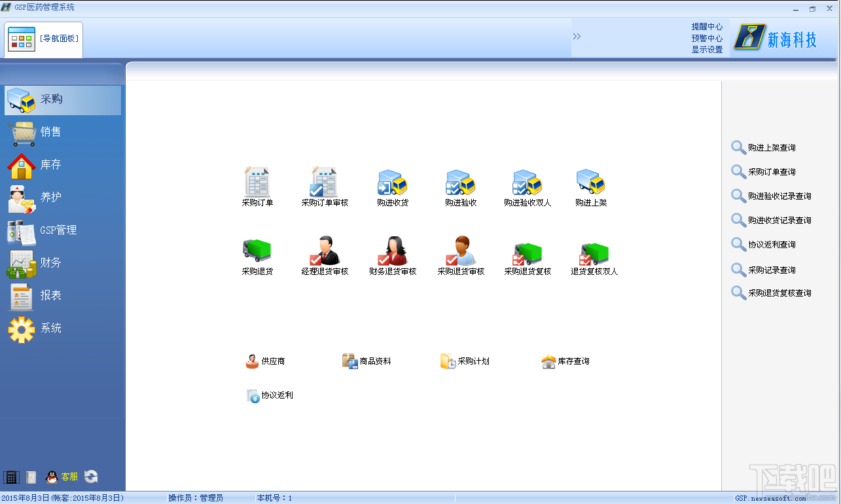Minimize the GSP医药管理系统 window
Image resolution: width=841 pixels, height=504 pixels.
click(x=796, y=9)
